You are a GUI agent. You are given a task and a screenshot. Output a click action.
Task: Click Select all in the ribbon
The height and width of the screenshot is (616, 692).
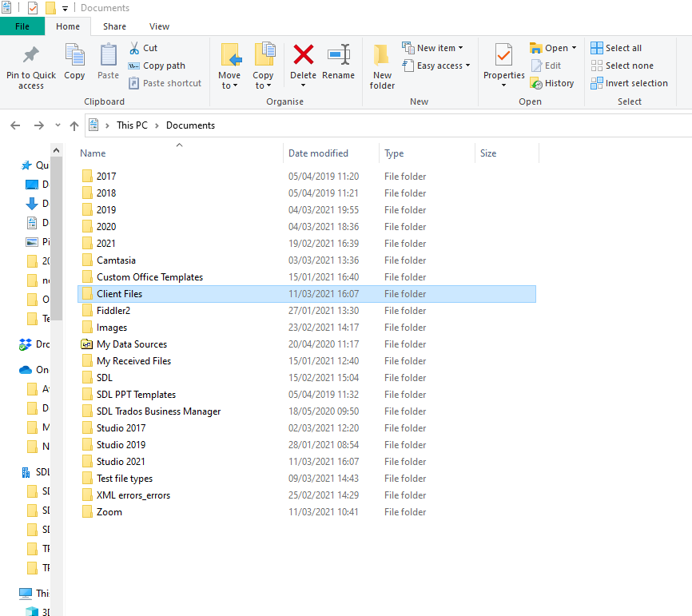click(x=616, y=48)
